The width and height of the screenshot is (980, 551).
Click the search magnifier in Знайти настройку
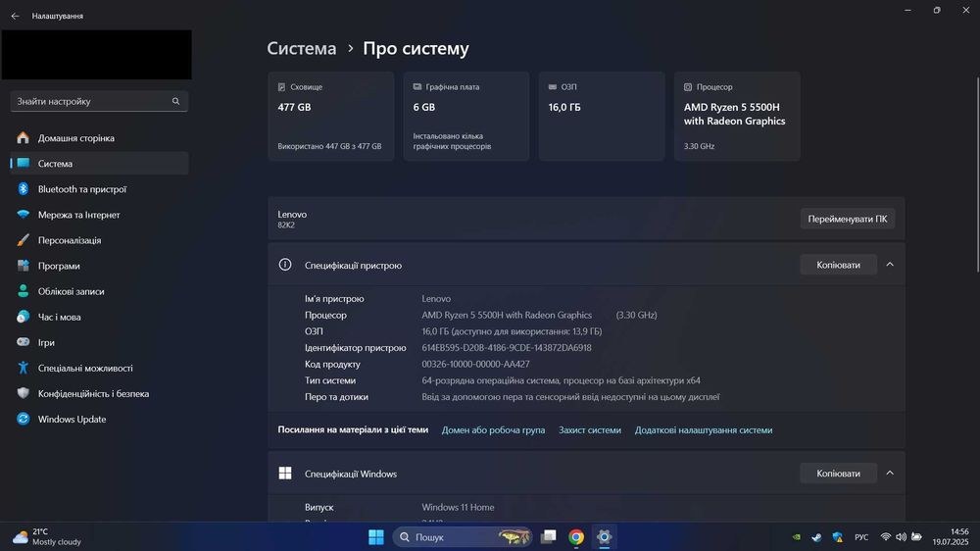point(175,101)
